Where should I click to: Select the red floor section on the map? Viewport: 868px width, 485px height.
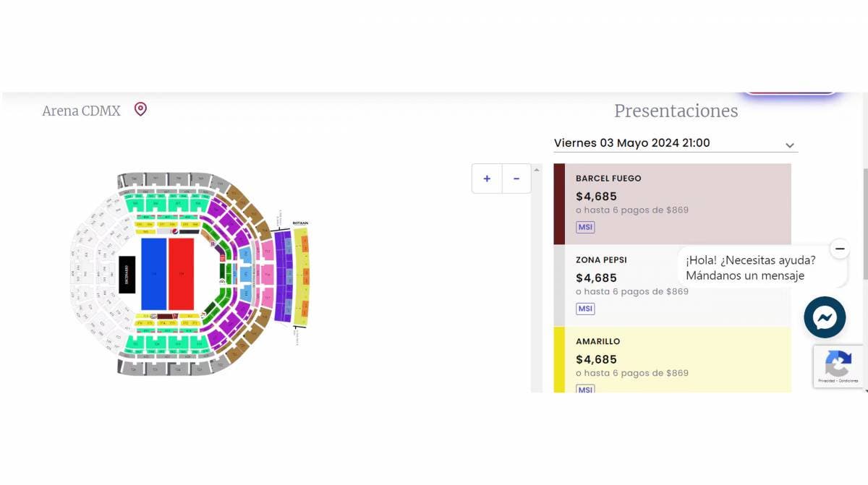pos(181,274)
